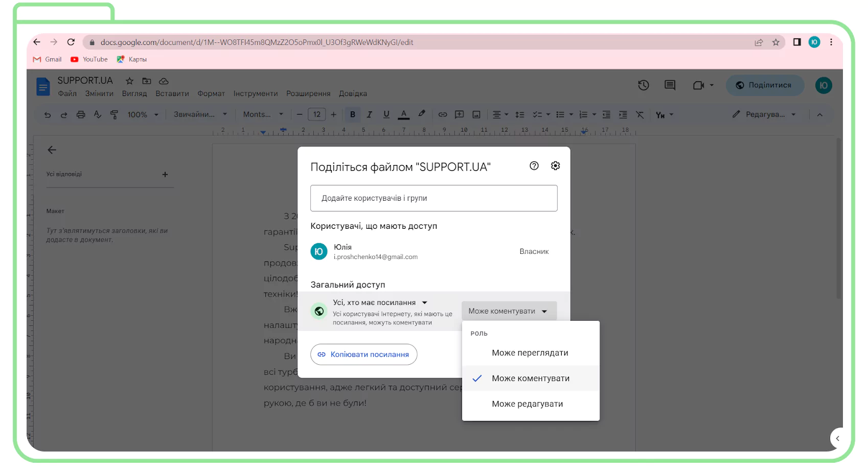
Task: Open the Інструменти menu
Action: [x=256, y=93]
